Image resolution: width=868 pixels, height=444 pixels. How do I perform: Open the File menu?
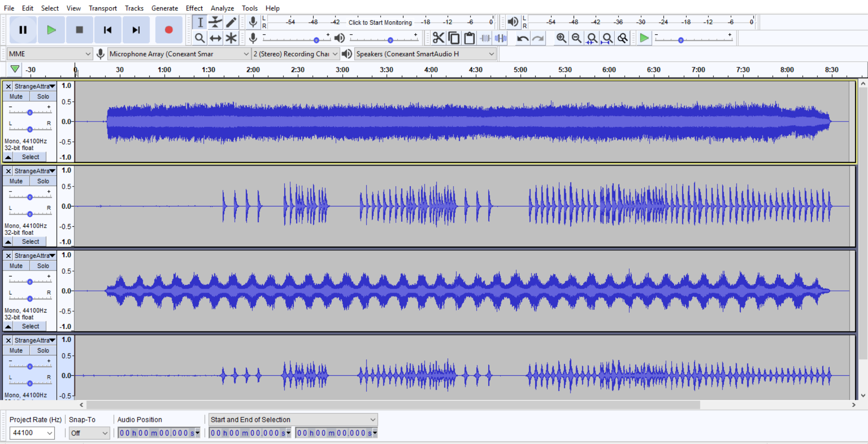click(x=9, y=8)
